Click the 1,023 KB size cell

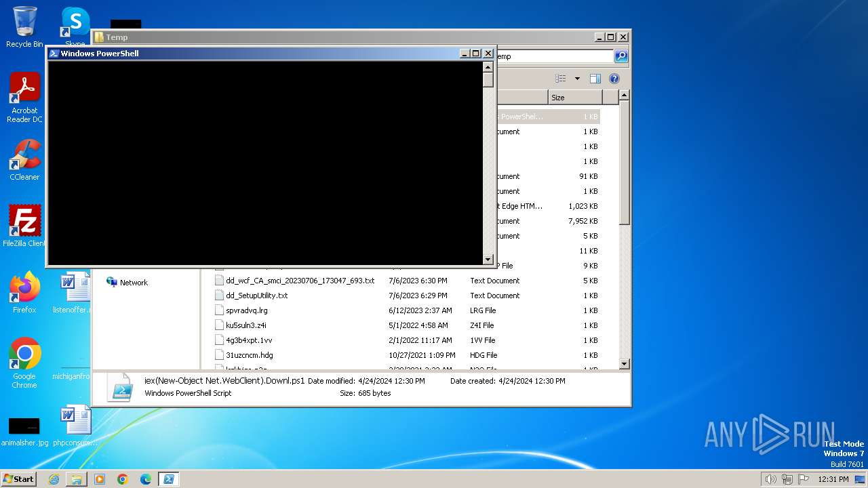pyautogui.click(x=583, y=206)
